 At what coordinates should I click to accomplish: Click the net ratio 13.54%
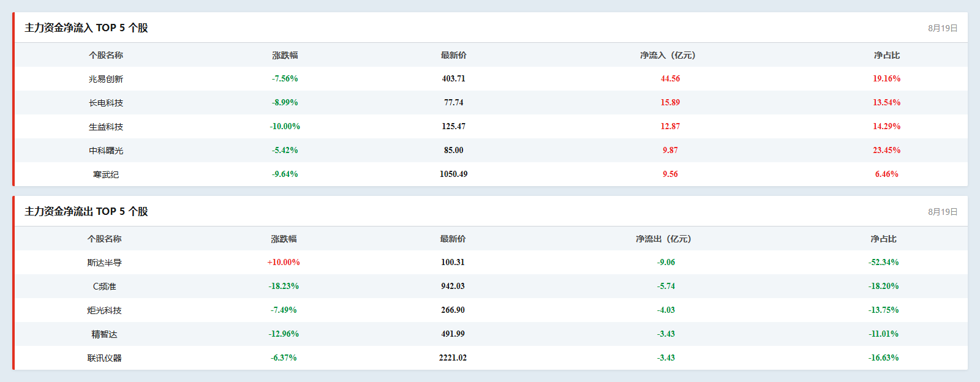point(887,103)
